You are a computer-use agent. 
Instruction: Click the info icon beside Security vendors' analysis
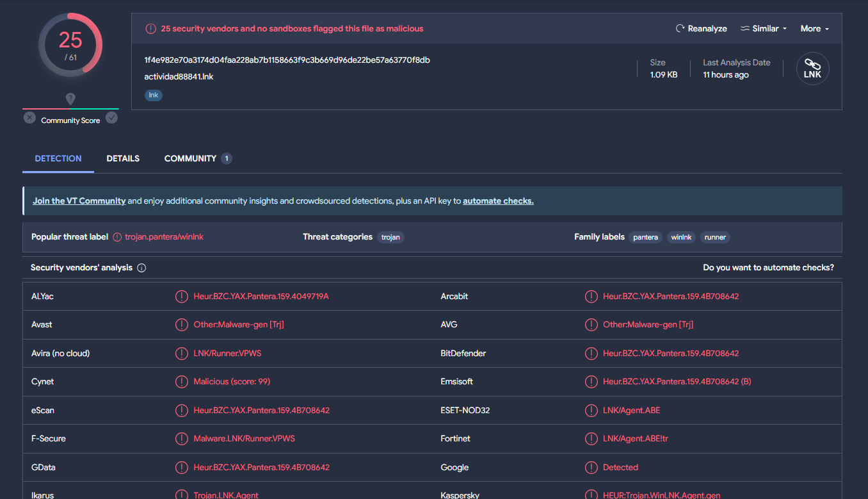coord(141,268)
